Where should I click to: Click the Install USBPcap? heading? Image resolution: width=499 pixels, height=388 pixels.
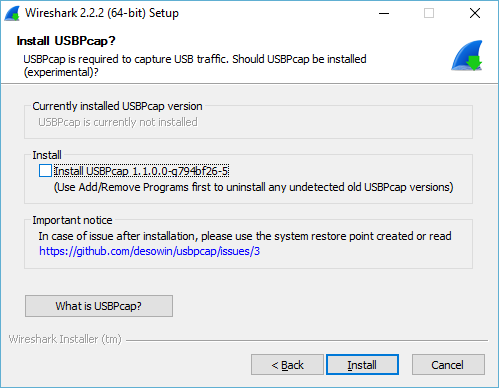66,41
